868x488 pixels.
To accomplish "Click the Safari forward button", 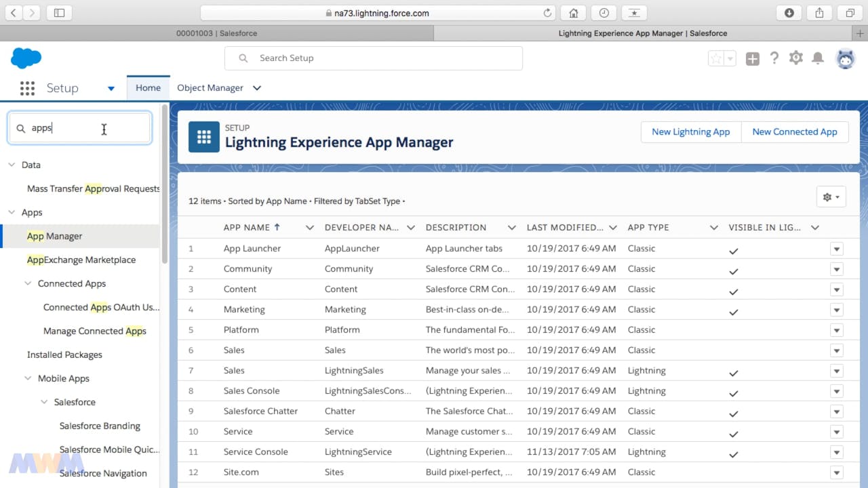I will pyautogui.click(x=32, y=13).
